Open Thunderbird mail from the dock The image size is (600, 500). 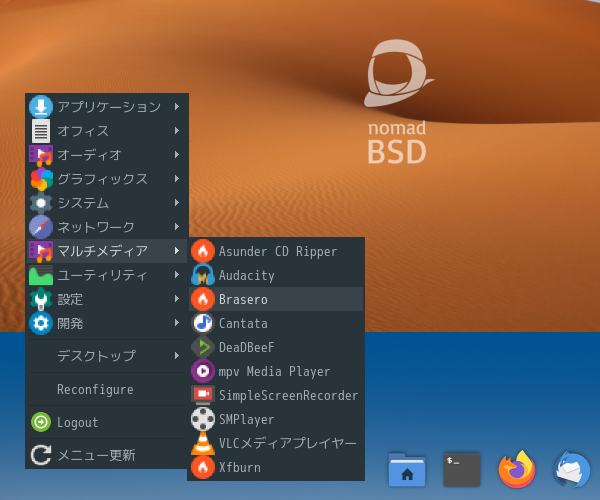point(572,470)
